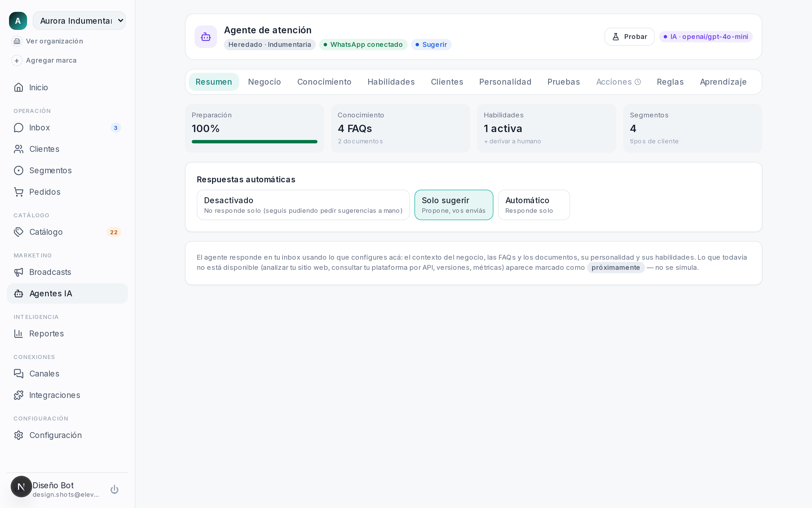812x508 pixels.
Task: Click the Habilidades 1 activa card
Action: click(547, 128)
